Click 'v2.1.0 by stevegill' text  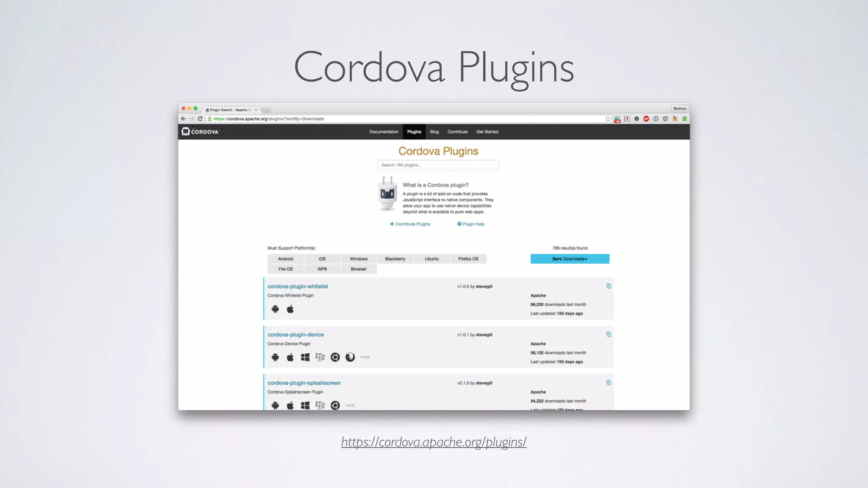pyautogui.click(x=475, y=383)
